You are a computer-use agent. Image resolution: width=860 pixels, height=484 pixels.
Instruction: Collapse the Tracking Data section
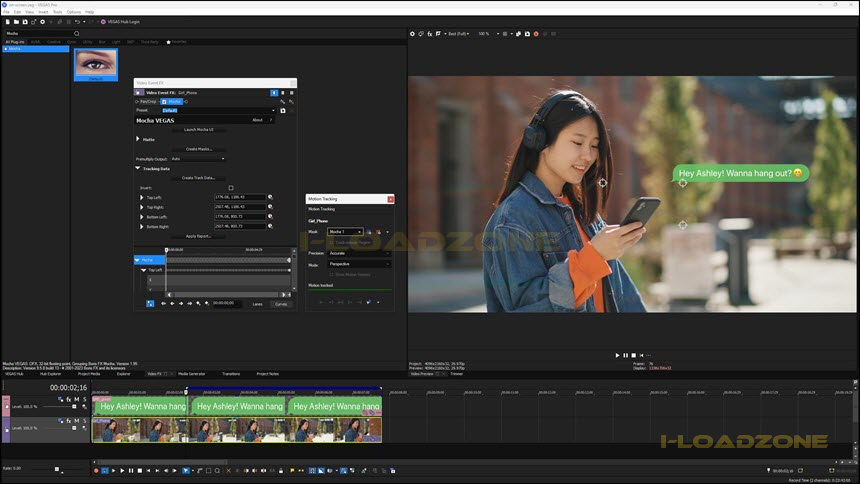click(138, 168)
